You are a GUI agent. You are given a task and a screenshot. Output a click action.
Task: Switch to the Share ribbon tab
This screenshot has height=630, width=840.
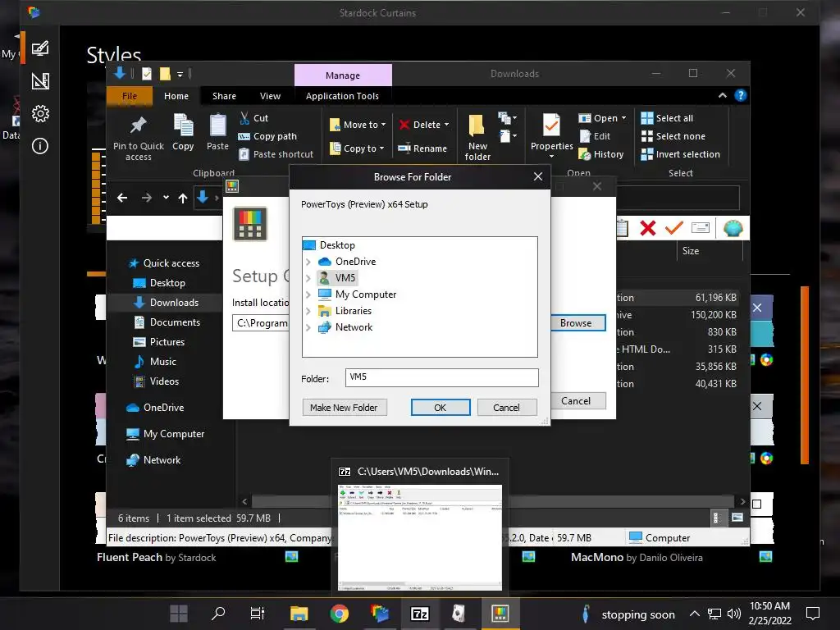point(224,96)
